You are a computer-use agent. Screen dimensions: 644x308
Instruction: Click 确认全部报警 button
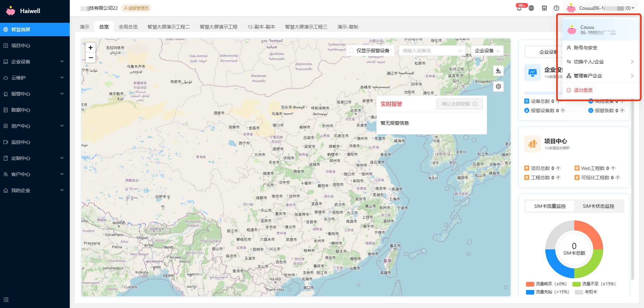(459, 104)
